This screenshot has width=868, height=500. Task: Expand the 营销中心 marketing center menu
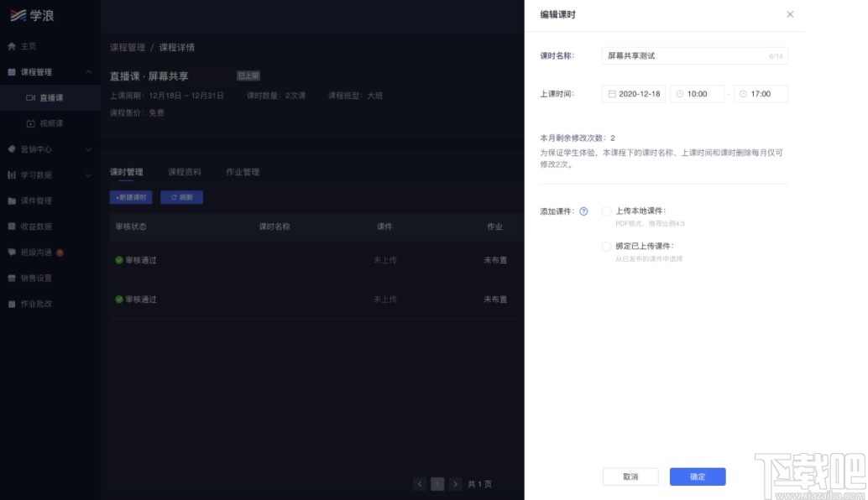(x=88, y=148)
